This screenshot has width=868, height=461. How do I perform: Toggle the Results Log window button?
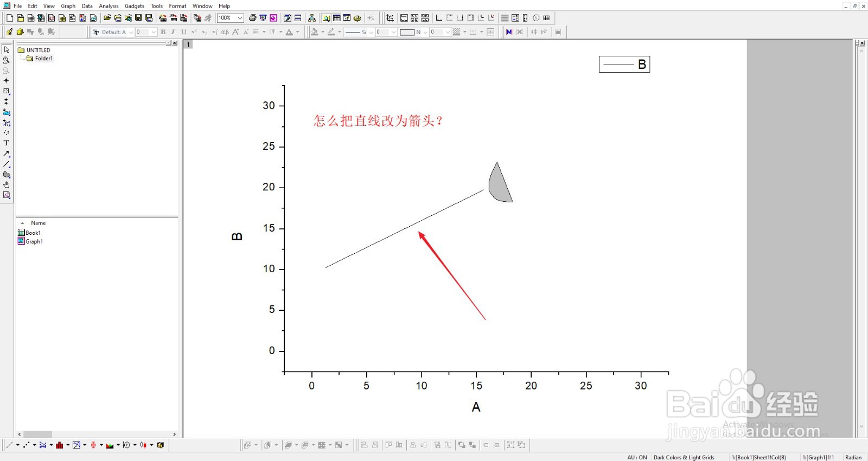[x=336, y=18]
